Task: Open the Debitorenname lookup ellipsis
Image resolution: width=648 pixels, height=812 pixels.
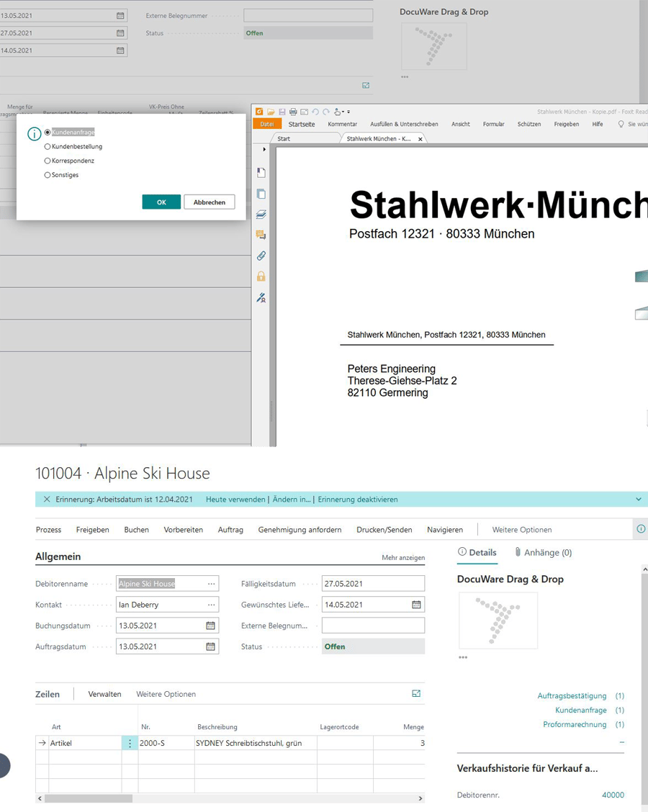Action: coord(211,584)
